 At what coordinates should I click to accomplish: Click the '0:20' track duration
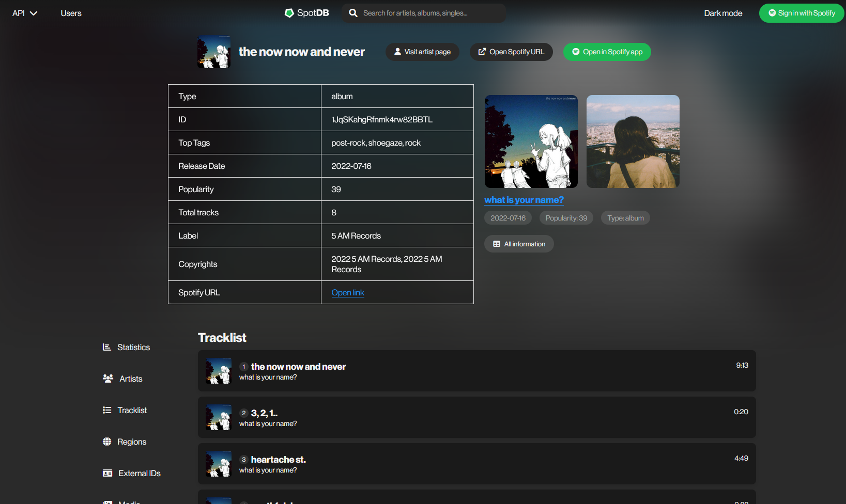pos(741,412)
